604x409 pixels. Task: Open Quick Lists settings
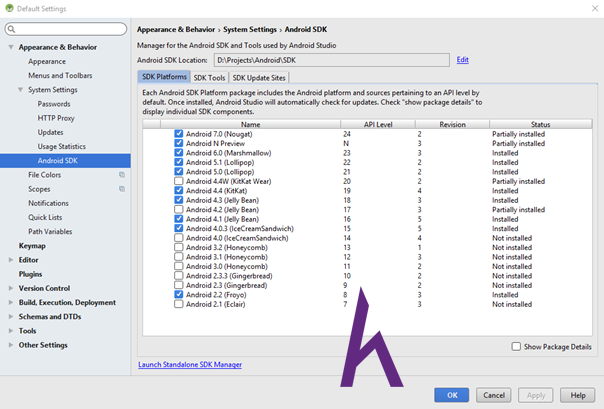(45, 217)
